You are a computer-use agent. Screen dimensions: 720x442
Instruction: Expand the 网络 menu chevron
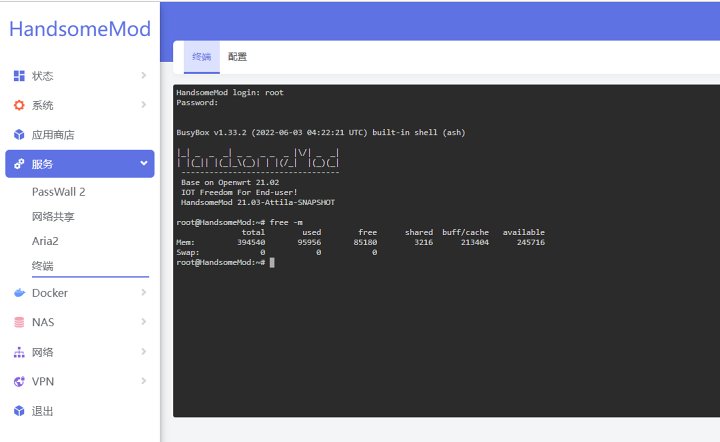[144, 352]
